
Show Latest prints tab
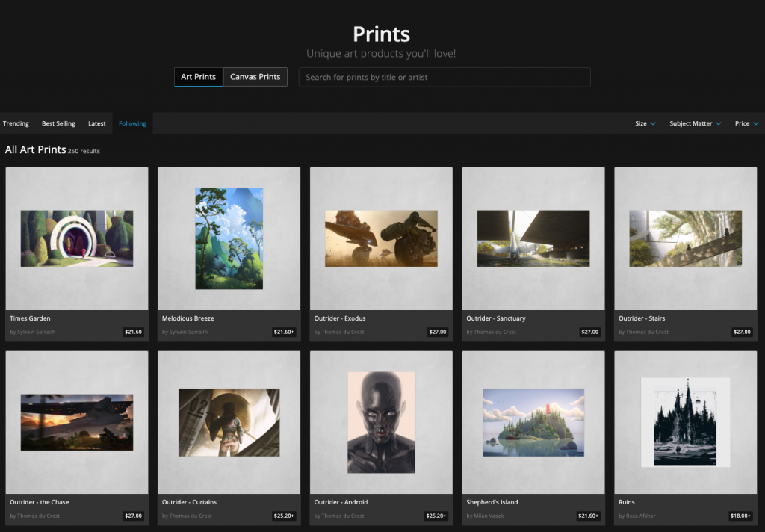point(97,123)
